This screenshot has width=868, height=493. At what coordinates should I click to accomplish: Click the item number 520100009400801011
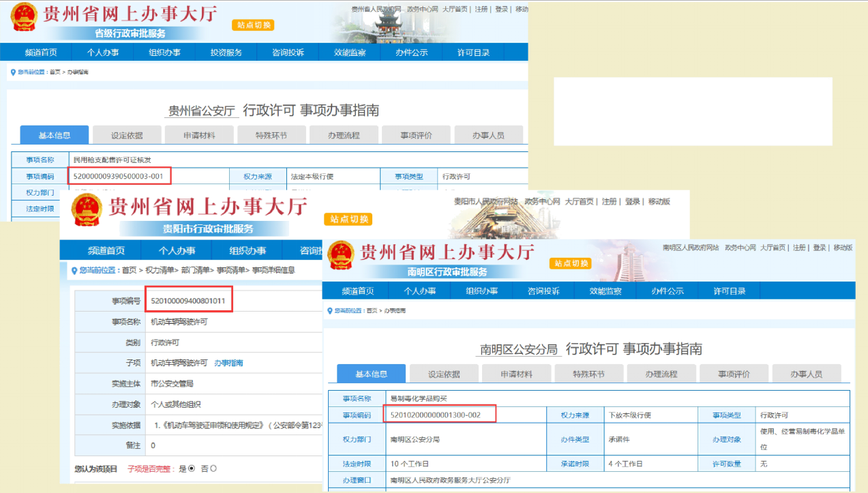click(x=188, y=301)
